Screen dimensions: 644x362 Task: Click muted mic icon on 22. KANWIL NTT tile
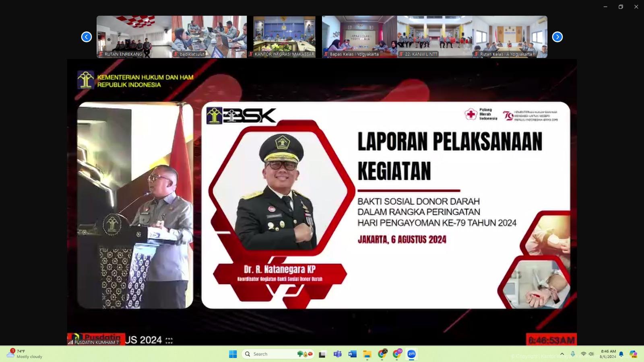coord(401,54)
